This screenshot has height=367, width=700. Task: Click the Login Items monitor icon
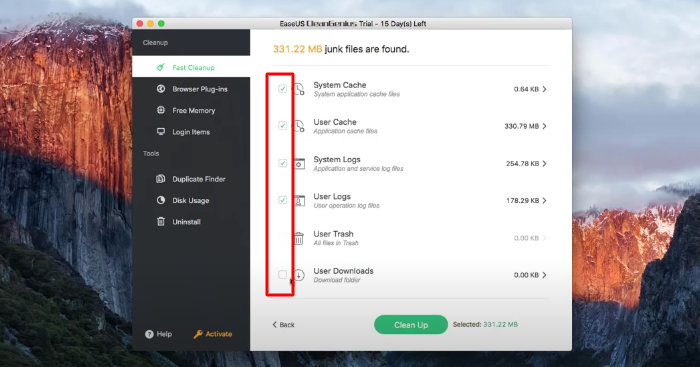(161, 131)
